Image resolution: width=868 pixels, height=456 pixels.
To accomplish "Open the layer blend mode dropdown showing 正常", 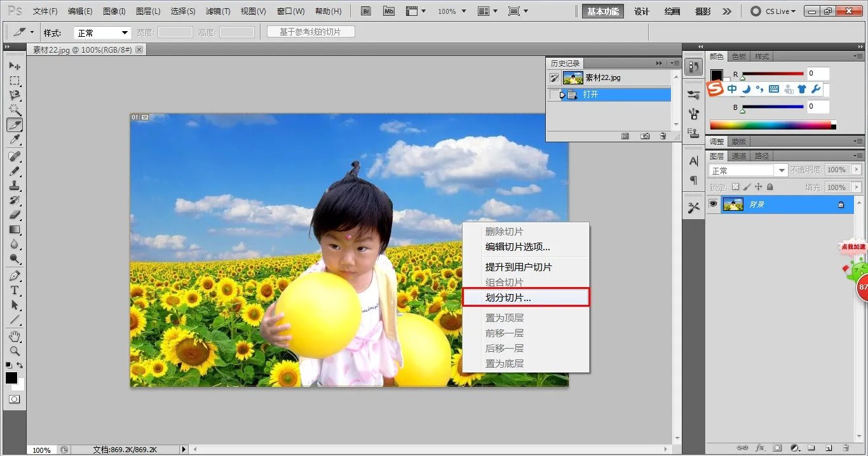I will pyautogui.click(x=747, y=170).
